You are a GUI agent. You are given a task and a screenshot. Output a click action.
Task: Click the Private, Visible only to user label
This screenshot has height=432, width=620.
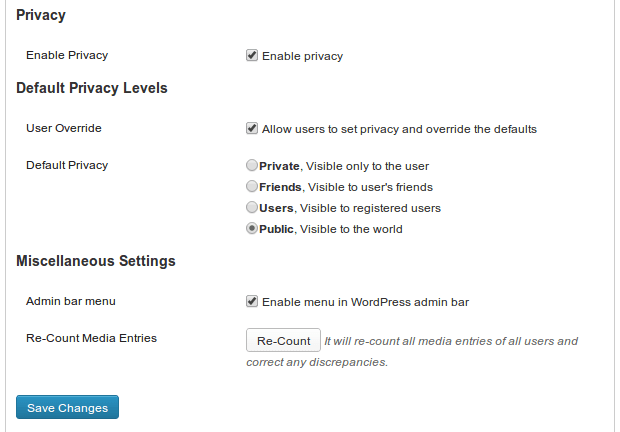coord(344,166)
